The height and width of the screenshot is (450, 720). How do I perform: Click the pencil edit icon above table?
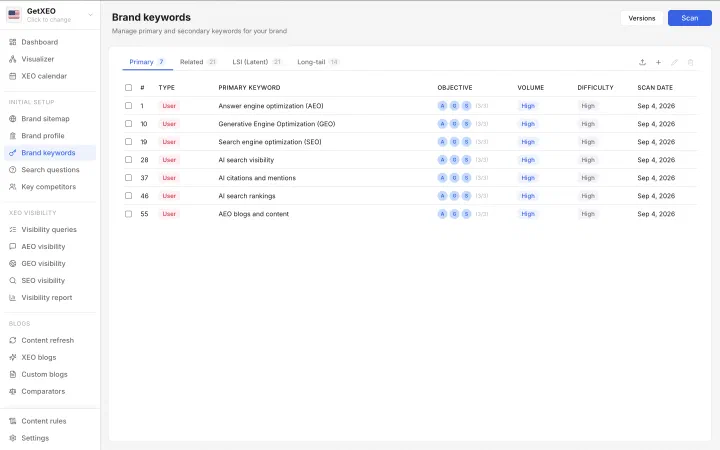pyautogui.click(x=674, y=62)
